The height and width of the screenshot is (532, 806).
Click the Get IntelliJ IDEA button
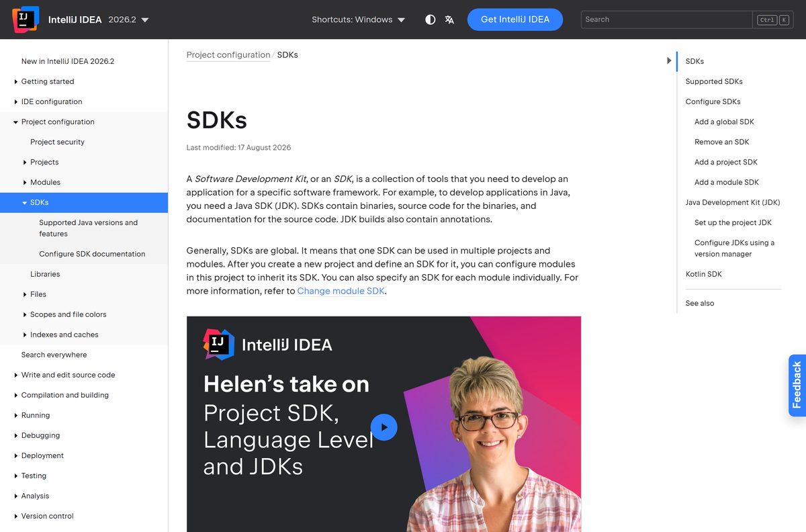(515, 19)
